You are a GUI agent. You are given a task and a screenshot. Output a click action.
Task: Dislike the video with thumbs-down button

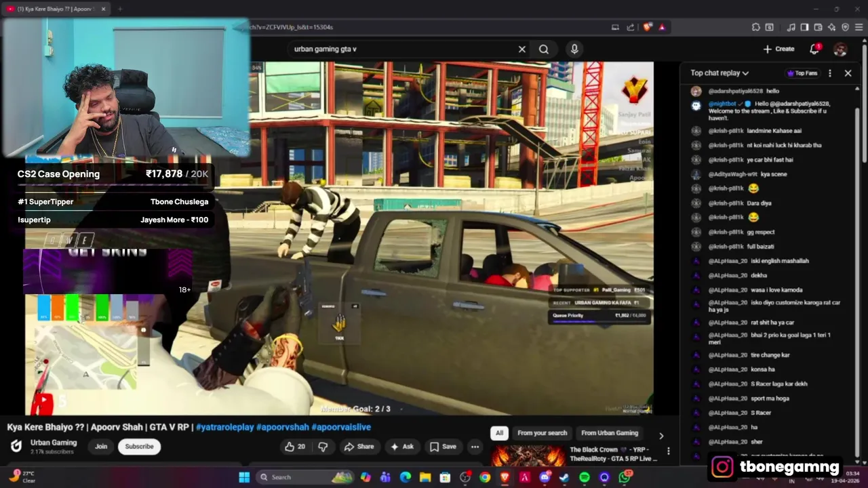(323, 447)
